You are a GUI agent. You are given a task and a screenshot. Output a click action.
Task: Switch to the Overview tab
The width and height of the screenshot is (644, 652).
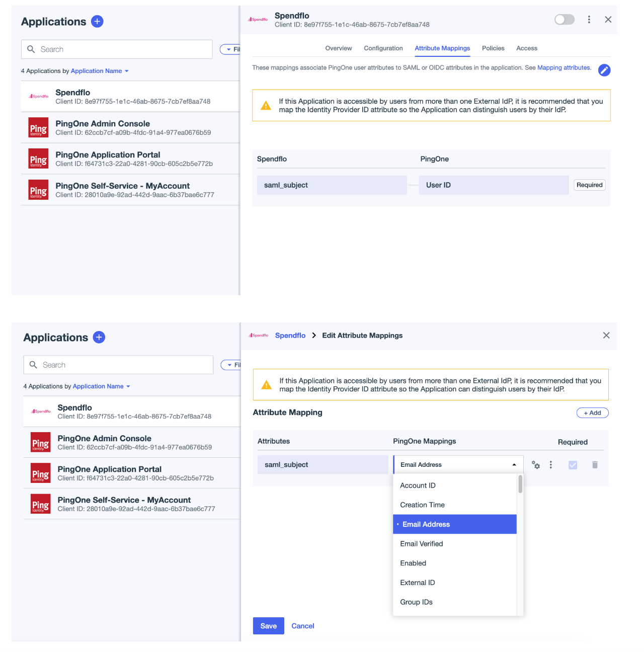pos(339,48)
